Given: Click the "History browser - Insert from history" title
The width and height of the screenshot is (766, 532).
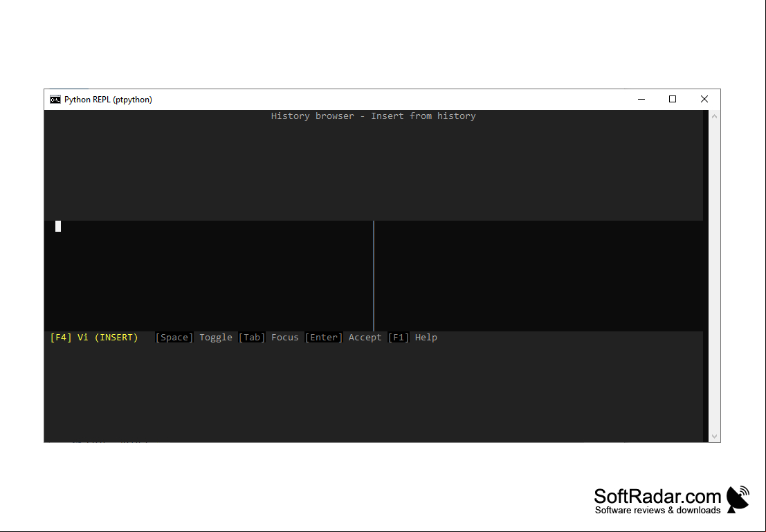Looking at the screenshot, I should point(373,116).
